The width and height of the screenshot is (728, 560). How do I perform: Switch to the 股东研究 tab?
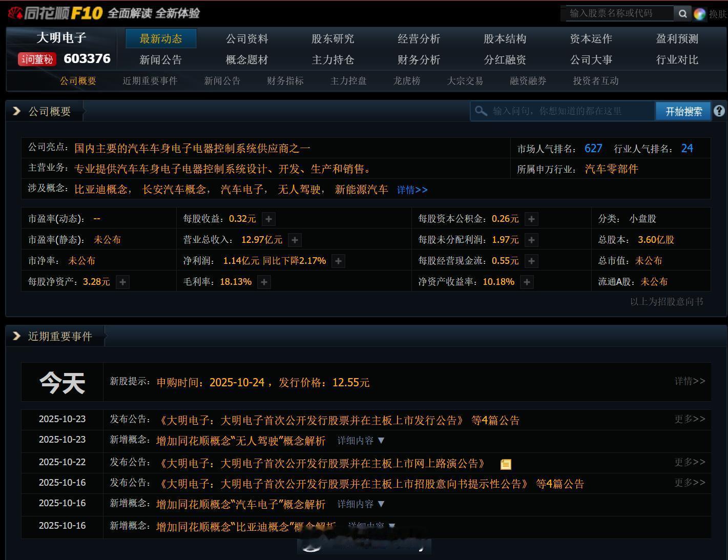tap(333, 38)
